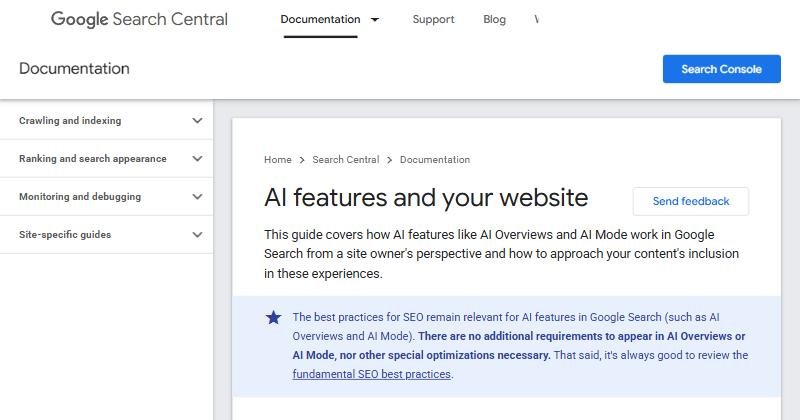This screenshot has height=420, width=800.
Task: Select the Documentation tab in top navigation
Action: (320, 19)
